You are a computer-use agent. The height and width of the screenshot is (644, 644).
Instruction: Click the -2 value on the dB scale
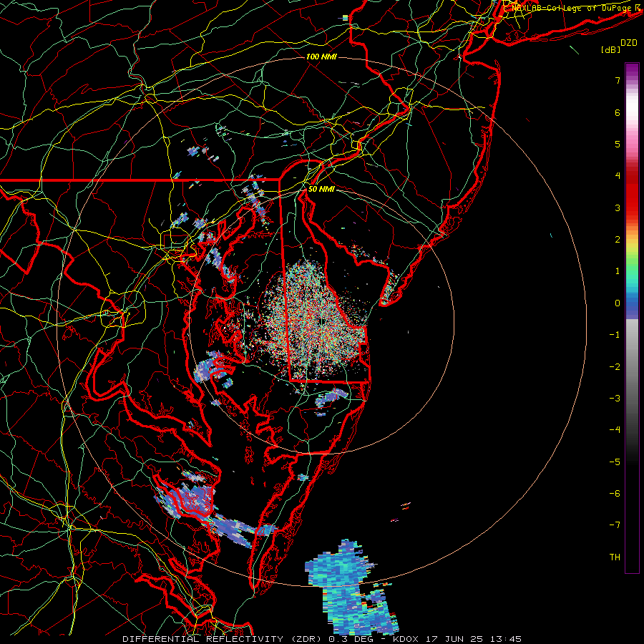point(615,367)
